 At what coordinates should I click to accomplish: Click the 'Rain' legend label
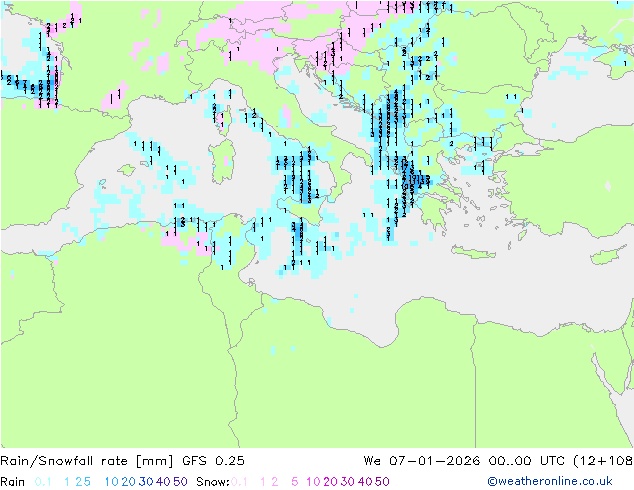pyautogui.click(x=13, y=482)
